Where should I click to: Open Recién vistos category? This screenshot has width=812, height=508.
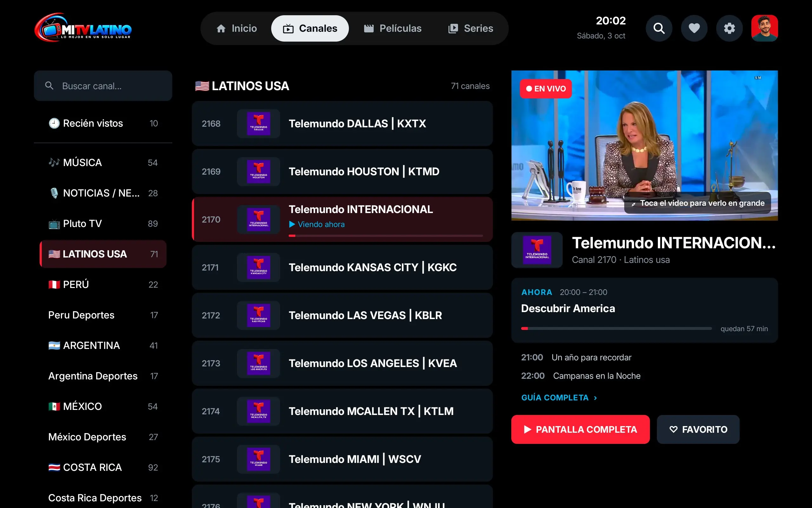tap(103, 123)
